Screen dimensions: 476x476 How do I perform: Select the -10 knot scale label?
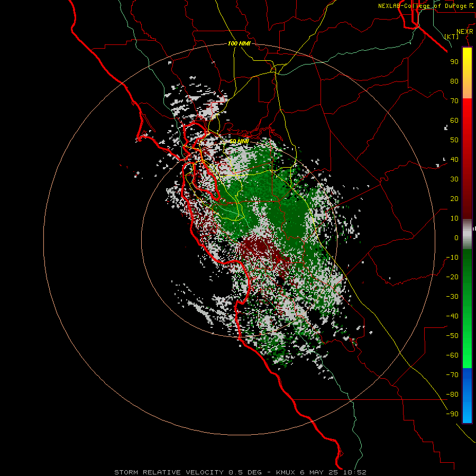click(x=452, y=258)
